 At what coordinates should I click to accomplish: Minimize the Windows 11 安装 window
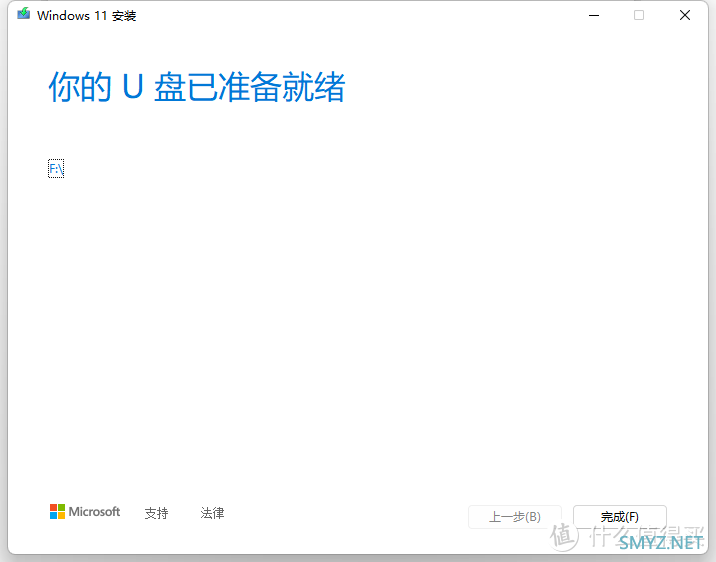click(593, 15)
